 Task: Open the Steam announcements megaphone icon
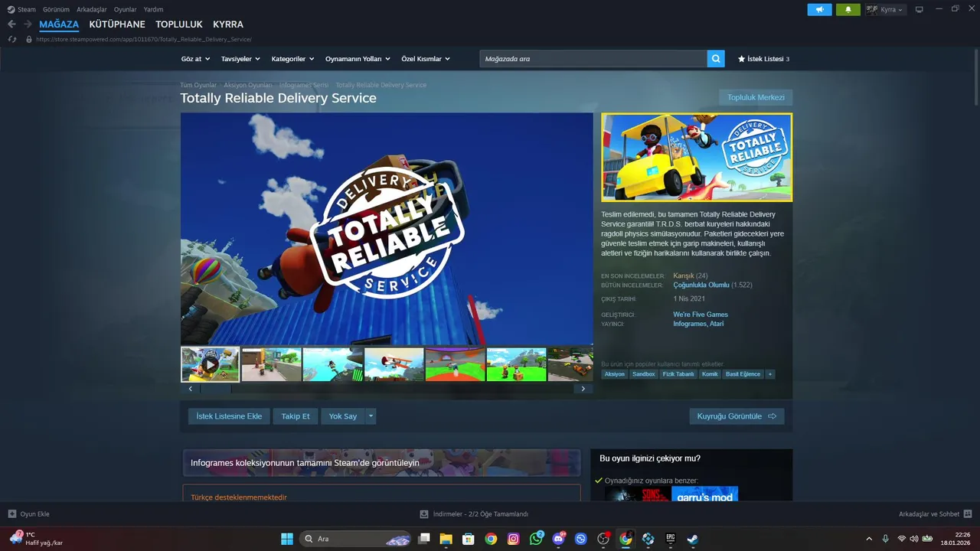819,10
